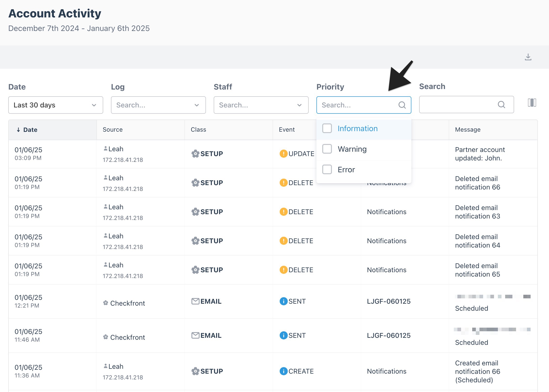Viewport: 549px width, 392px height.
Task: Click warning icon in notification 64 delete row
Action: pyautogui.click(x=283, y=241)
